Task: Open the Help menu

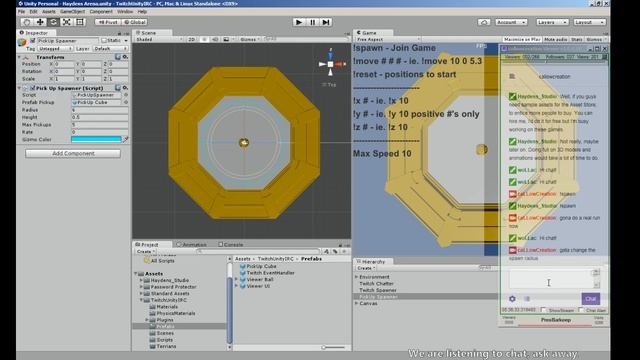Action: click(x=142, y=11)
